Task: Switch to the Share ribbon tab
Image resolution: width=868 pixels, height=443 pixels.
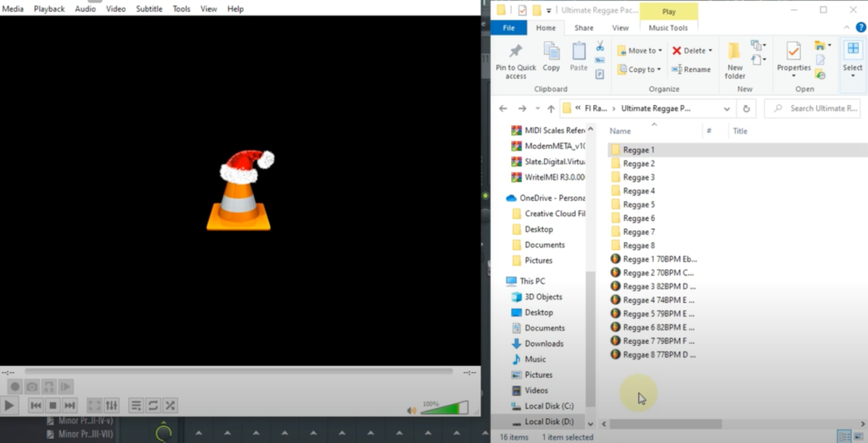Action: point(583,28)
